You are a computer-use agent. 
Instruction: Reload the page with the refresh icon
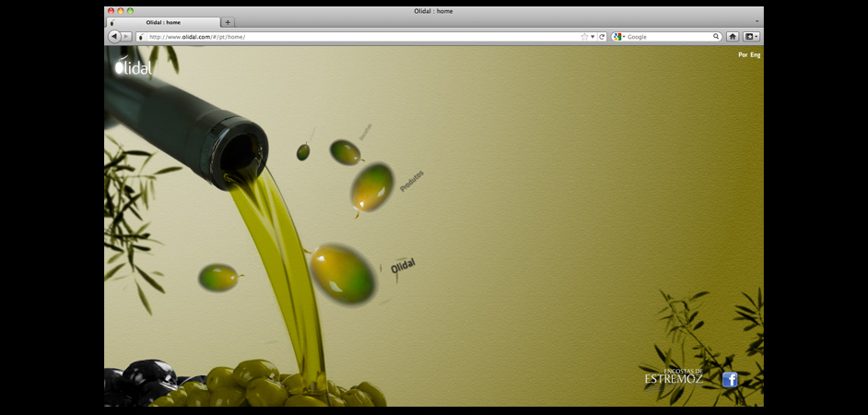602,37
